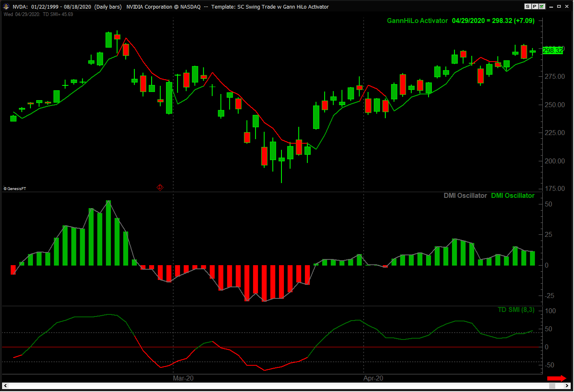Click the 200.00 price axis label

(555, 161)
